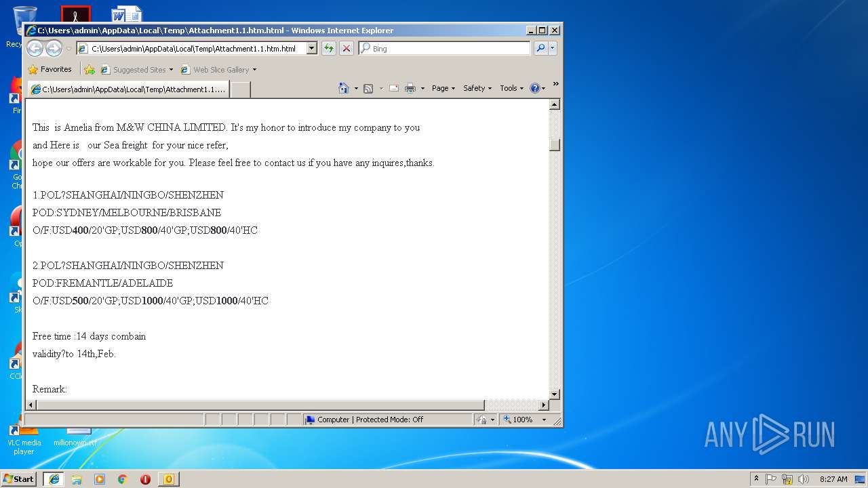Expand the Home button dropdown arrow
Screen dimensions: 868x488
(356, 88)
